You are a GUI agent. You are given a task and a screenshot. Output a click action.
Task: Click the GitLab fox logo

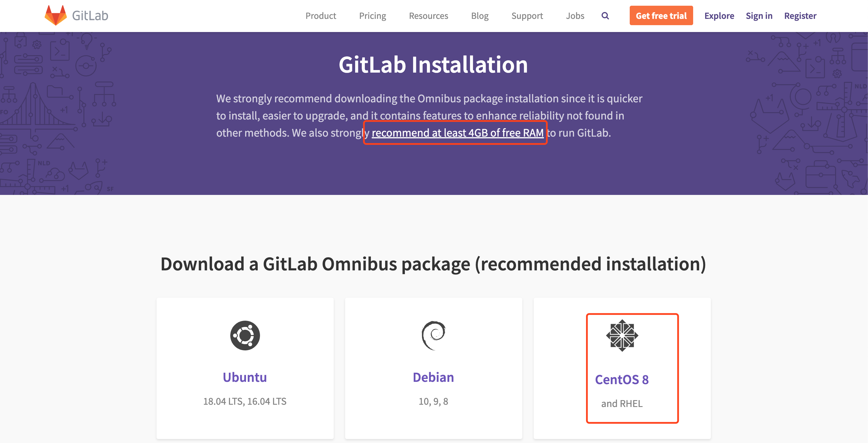(57, 15)
